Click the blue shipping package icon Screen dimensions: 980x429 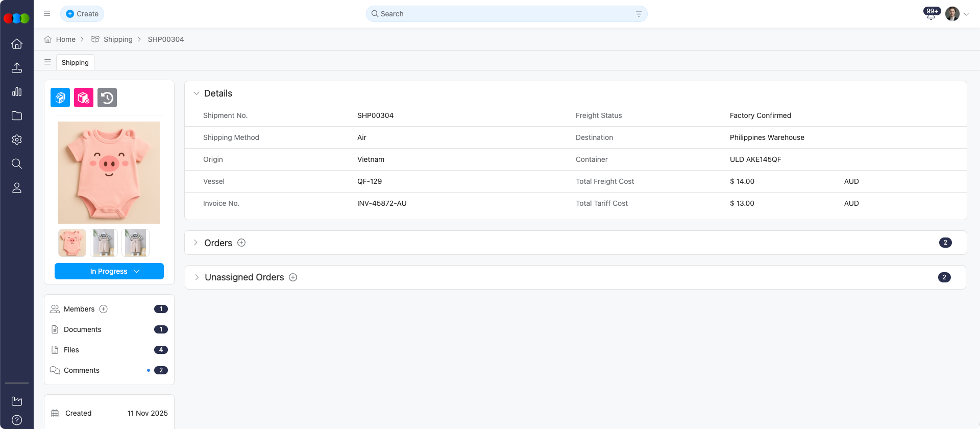pos(60,98)
